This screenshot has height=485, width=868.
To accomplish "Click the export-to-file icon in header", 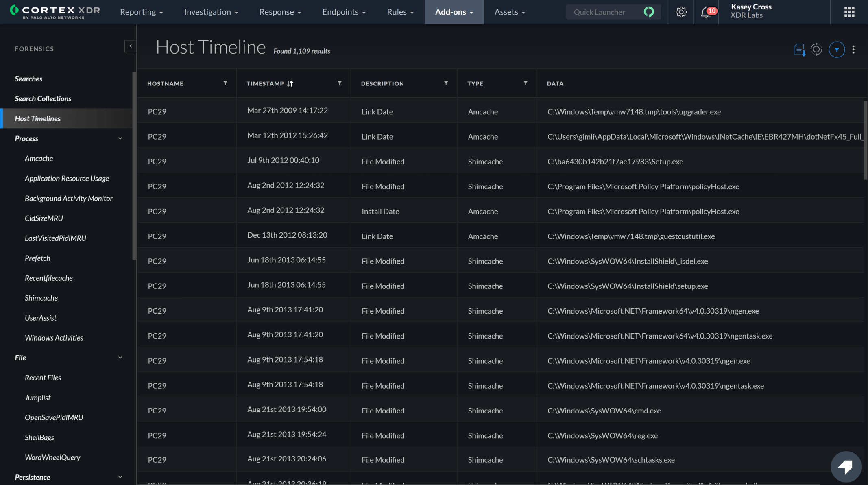I will tap(799, 50).
